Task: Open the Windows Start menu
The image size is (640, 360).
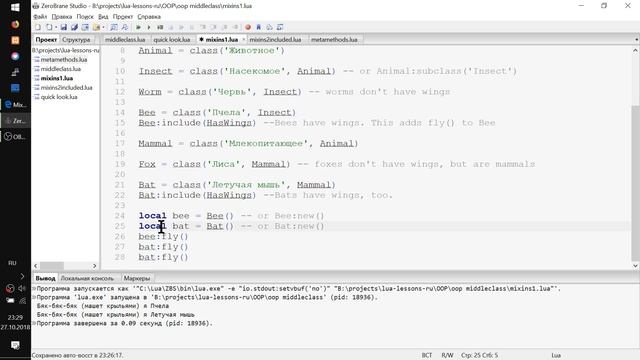Action: coord(15,7)
